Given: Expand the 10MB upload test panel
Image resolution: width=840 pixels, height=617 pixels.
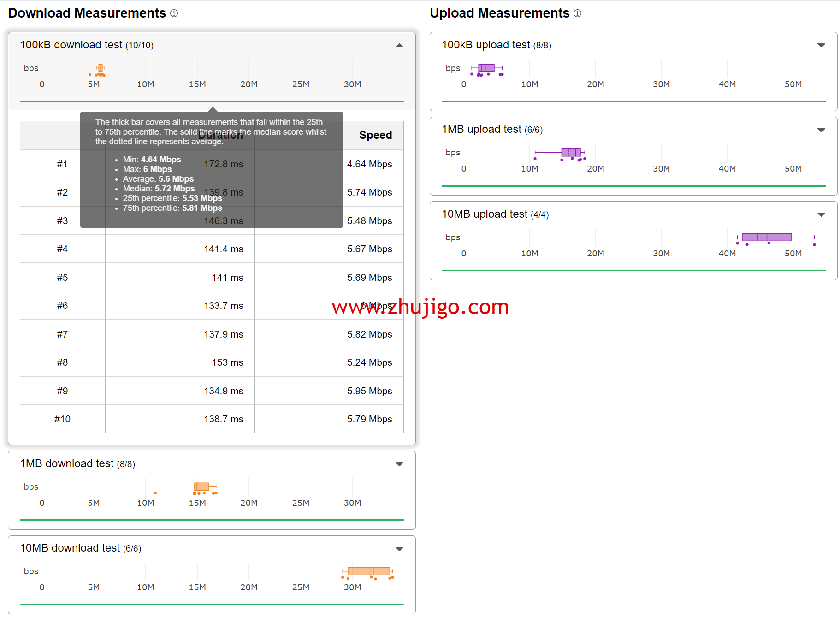Looking at the screenshot, I should point(821,214).
